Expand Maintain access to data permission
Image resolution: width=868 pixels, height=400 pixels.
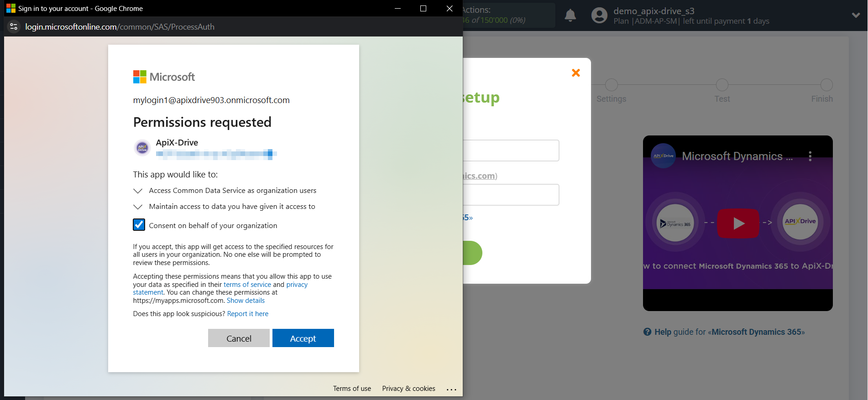click(137, 207)
